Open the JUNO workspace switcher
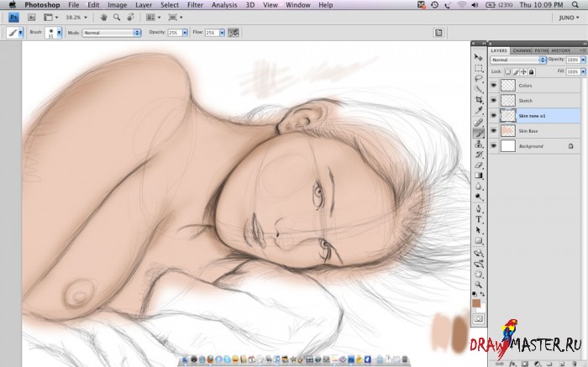Image resolution: width=588 pixels, height=367 pixels. pos(569,18)
